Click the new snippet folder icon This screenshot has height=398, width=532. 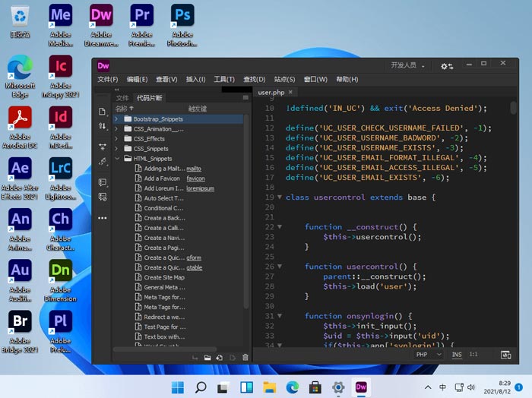[207, 357]
